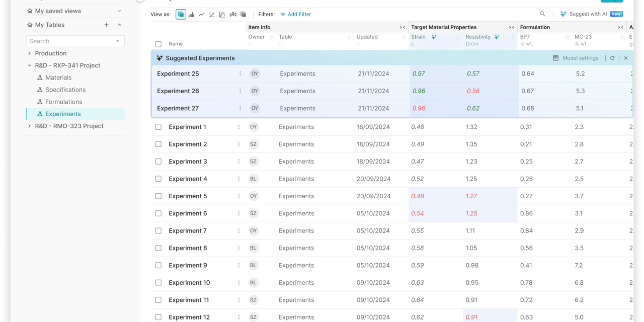Open the Specifications table
The height and width of the screenshot is (322, 644).
point(65,90)
